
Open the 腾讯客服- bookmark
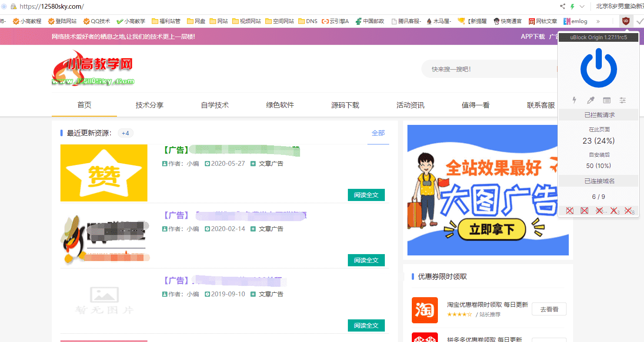406,21
